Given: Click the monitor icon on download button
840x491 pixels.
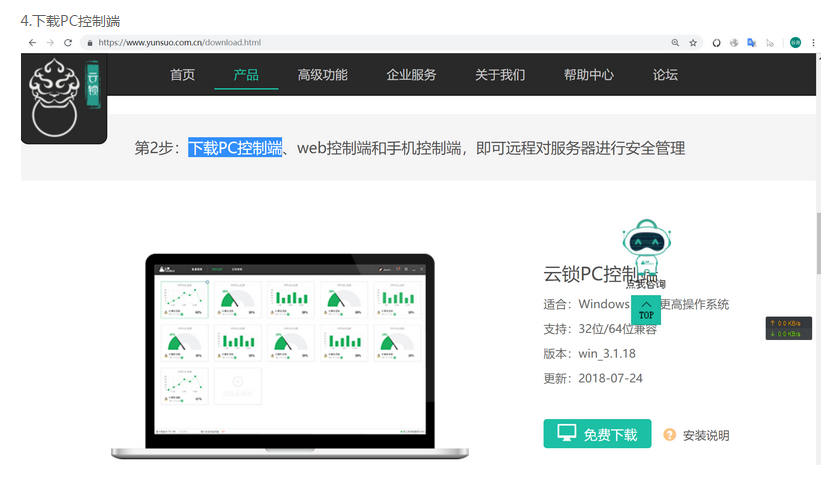Looking at the screenshot, I should pos(567,433).
